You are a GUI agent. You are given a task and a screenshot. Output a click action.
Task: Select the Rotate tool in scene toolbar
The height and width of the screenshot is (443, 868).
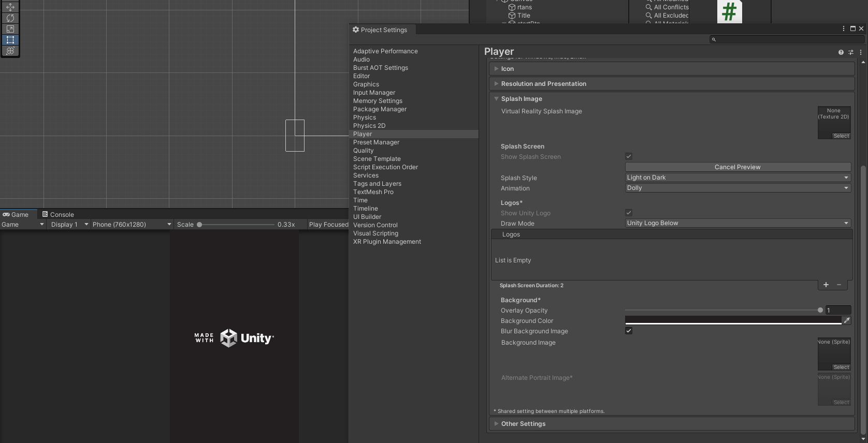10,18
